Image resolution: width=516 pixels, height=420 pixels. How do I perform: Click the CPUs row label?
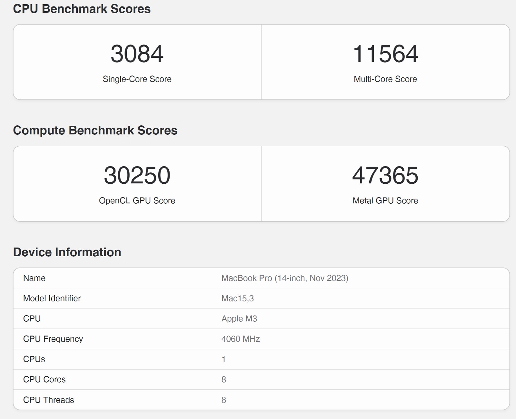[34, 359]
